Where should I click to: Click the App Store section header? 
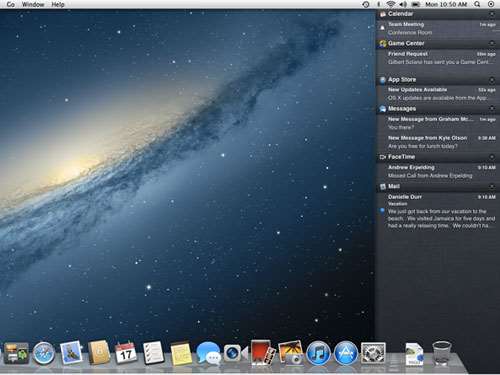pos(438,80)
